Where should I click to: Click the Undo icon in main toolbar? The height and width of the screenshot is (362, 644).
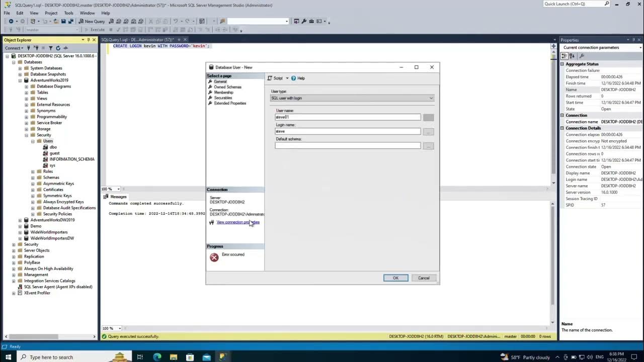[x=175, y=22]
